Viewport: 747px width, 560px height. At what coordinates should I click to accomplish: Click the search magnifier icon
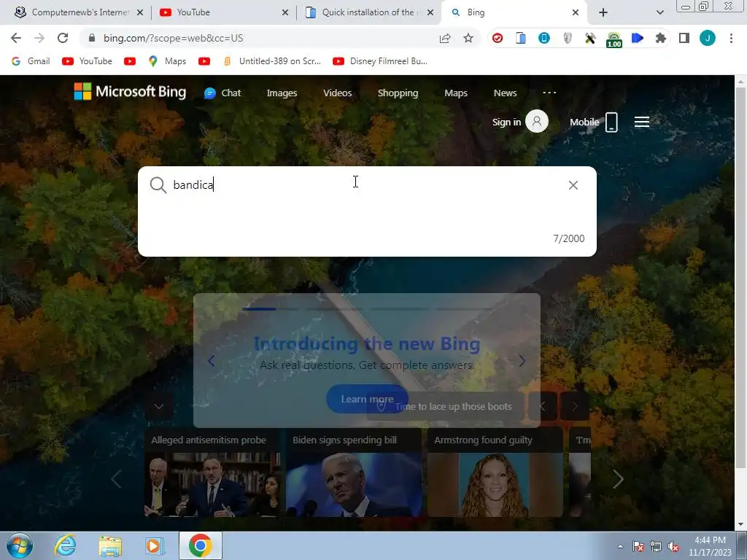[158, 184]
